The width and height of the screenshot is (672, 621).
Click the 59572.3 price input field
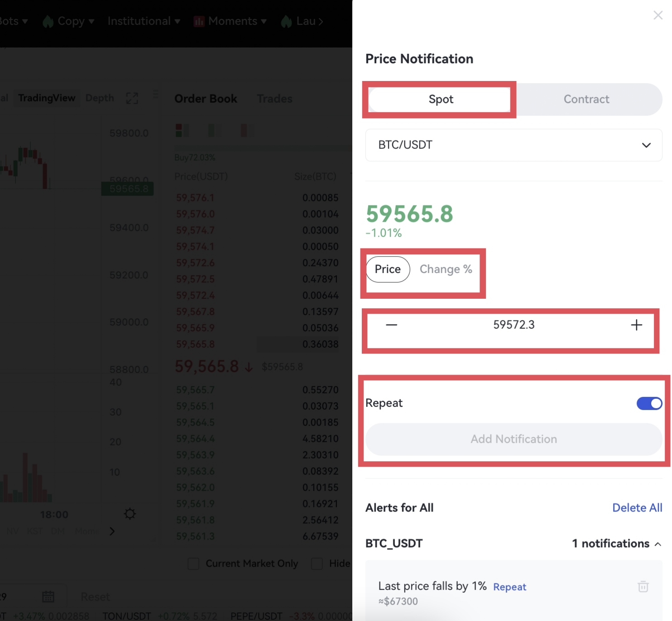[514, 325]
